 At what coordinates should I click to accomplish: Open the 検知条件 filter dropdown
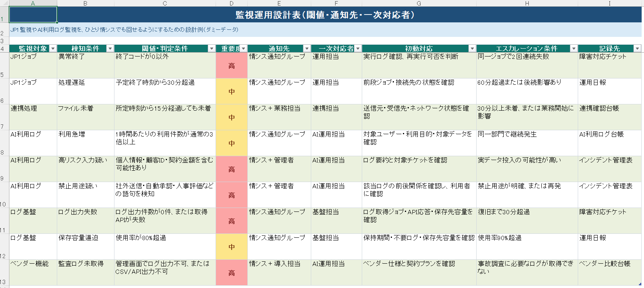[110, 49]
